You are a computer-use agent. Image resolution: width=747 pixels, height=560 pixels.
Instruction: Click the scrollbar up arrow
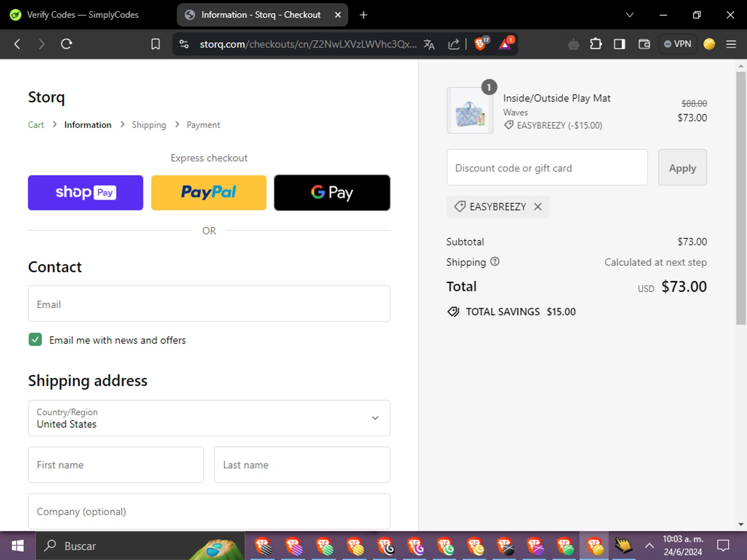pos(741,66)
